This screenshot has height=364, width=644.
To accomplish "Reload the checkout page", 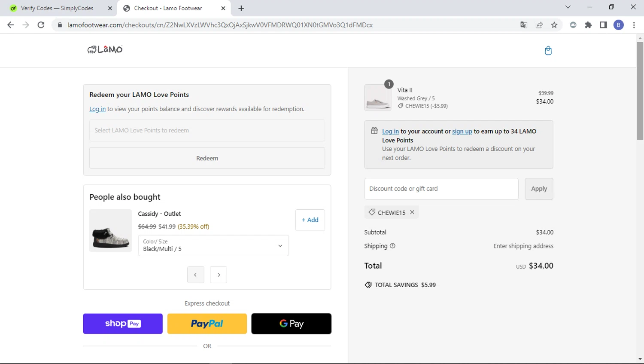I will [41, 25].
